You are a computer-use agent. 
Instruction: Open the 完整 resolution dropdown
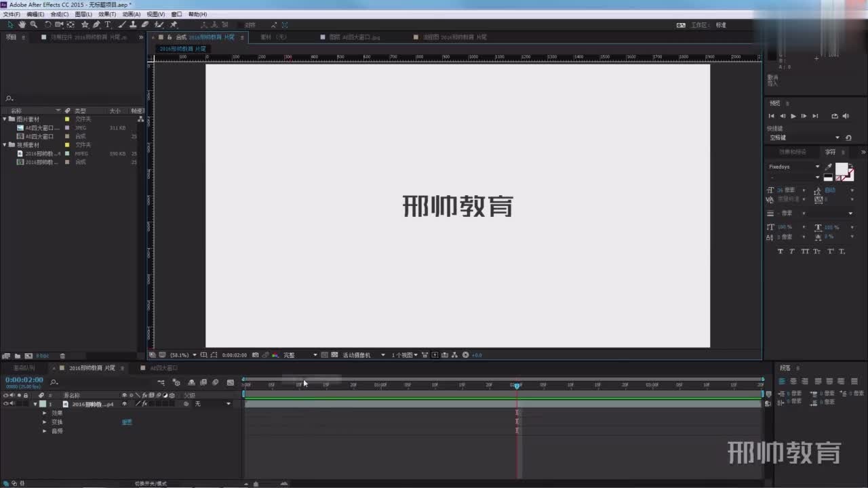[x=300, y=354]
